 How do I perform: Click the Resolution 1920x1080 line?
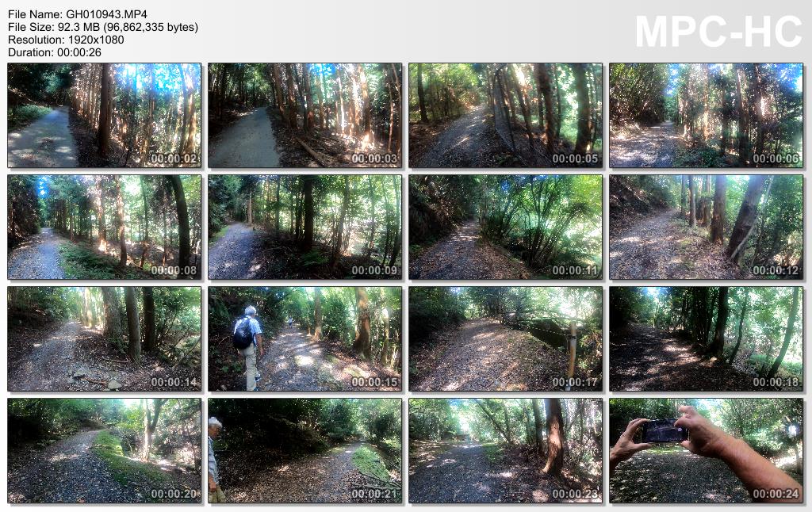[66, 40]
